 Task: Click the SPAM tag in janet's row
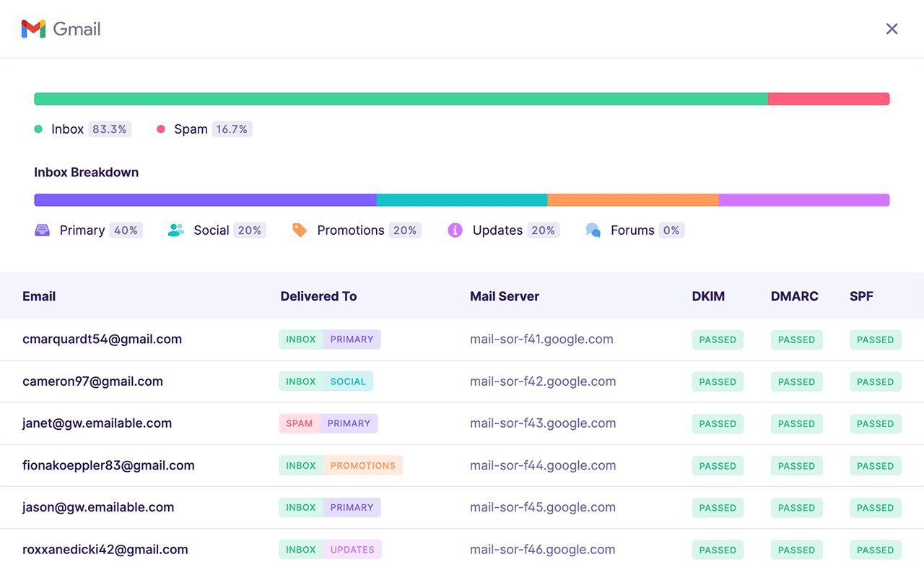point(300,423)
